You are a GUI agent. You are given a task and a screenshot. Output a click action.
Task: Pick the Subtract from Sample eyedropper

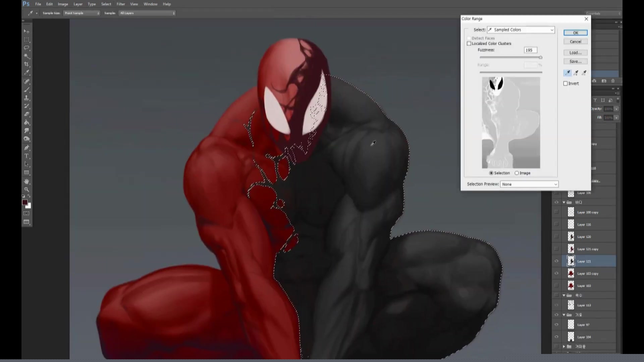click(584, 73)
